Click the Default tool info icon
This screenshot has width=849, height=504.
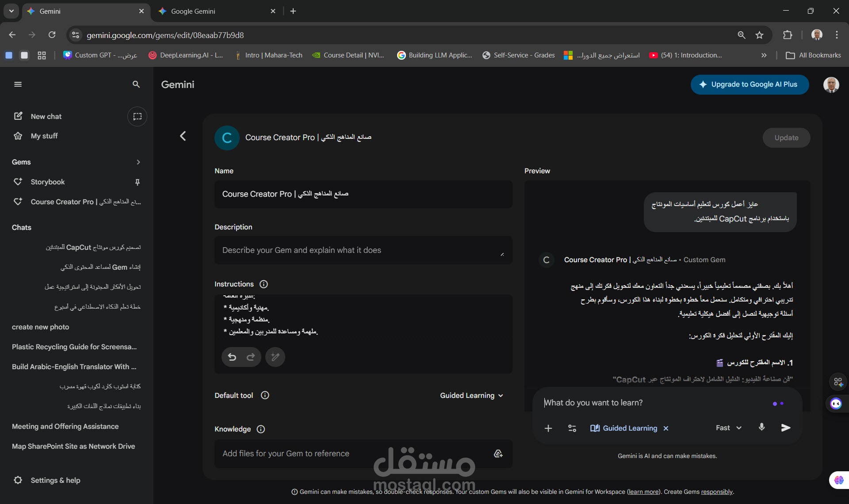tap(265, 396)
